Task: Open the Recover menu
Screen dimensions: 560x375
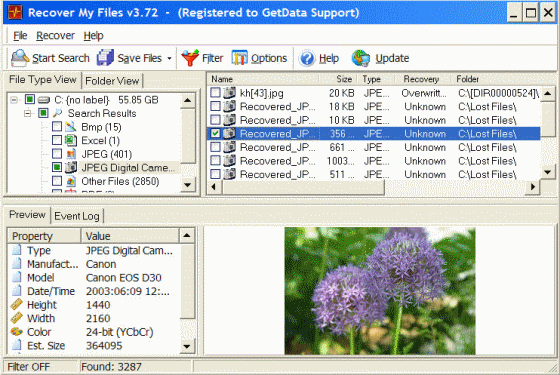Action: tap(55, 36)
